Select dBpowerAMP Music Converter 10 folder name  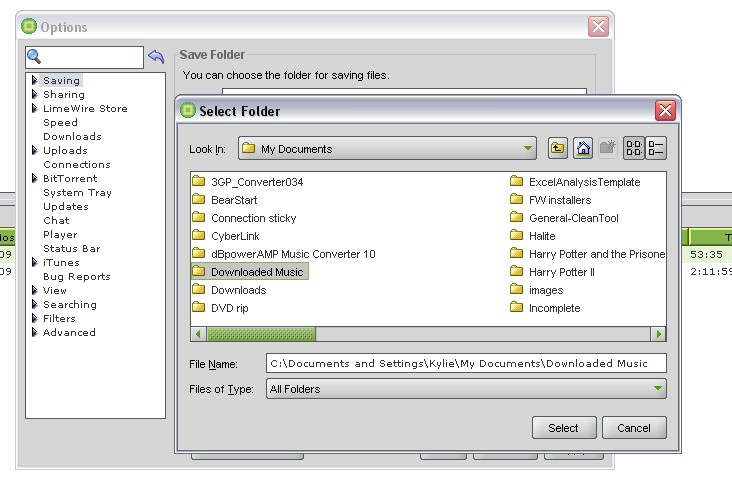[293, 254]
